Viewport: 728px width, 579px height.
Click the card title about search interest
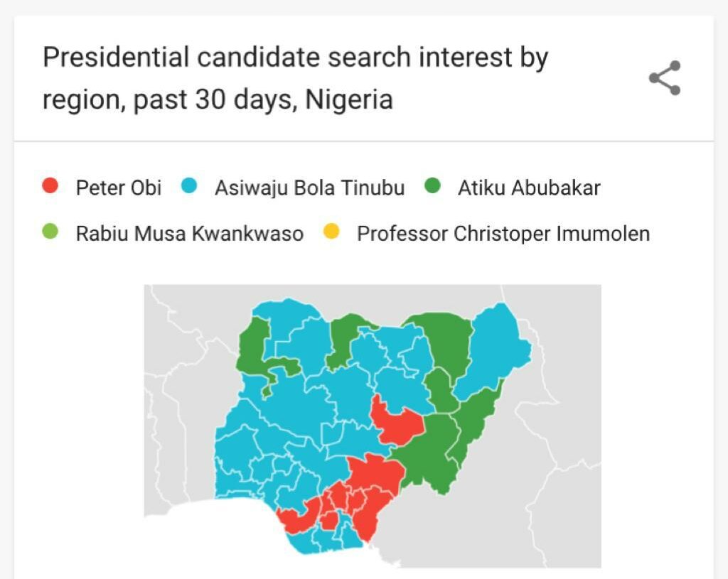point(295,78)
